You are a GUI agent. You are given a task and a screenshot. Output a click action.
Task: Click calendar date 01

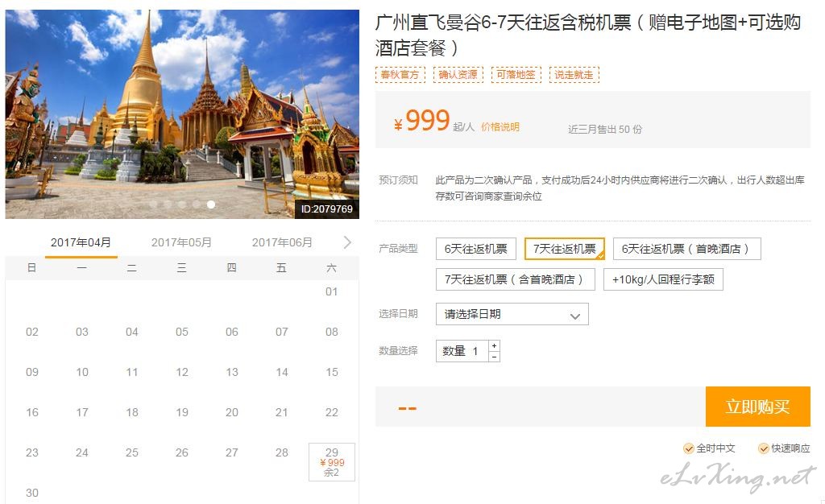[331, 291]
